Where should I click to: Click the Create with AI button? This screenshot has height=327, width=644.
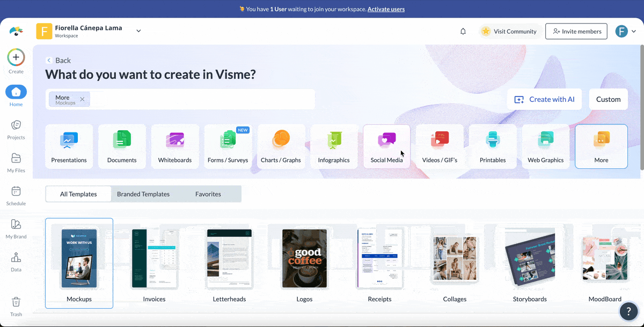(x=544, y=99)
